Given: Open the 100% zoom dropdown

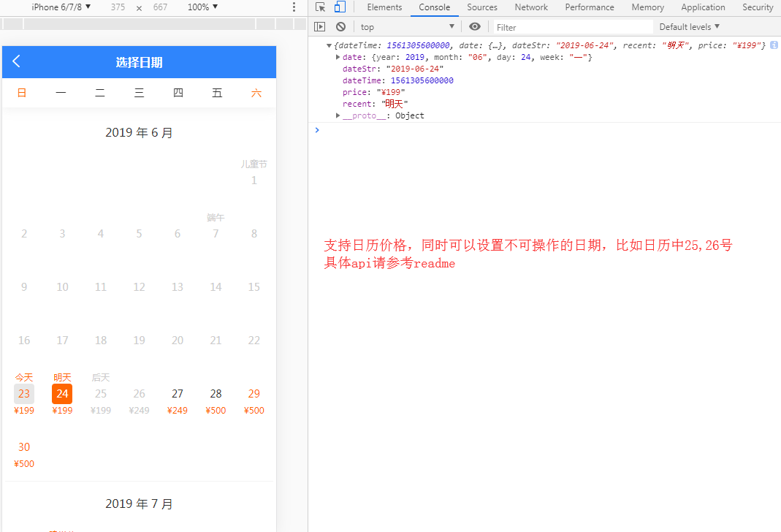Looking at the screenshot, I should click(x=202, y=7).
